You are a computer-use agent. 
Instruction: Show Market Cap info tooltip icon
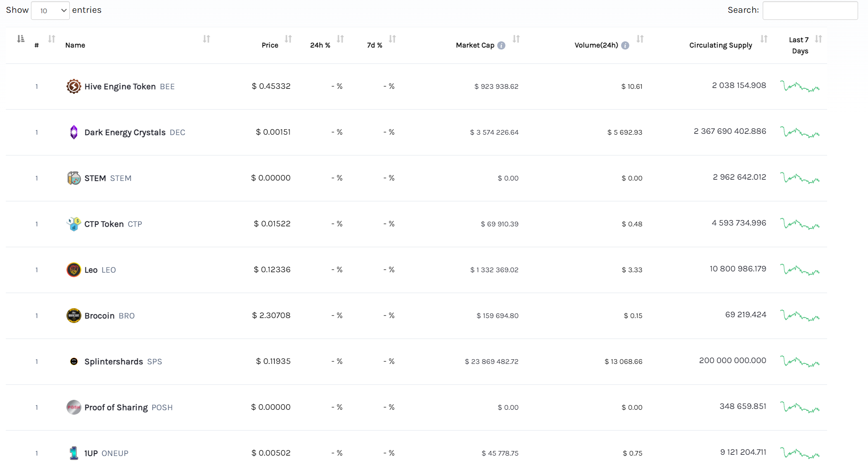(501, 45)
